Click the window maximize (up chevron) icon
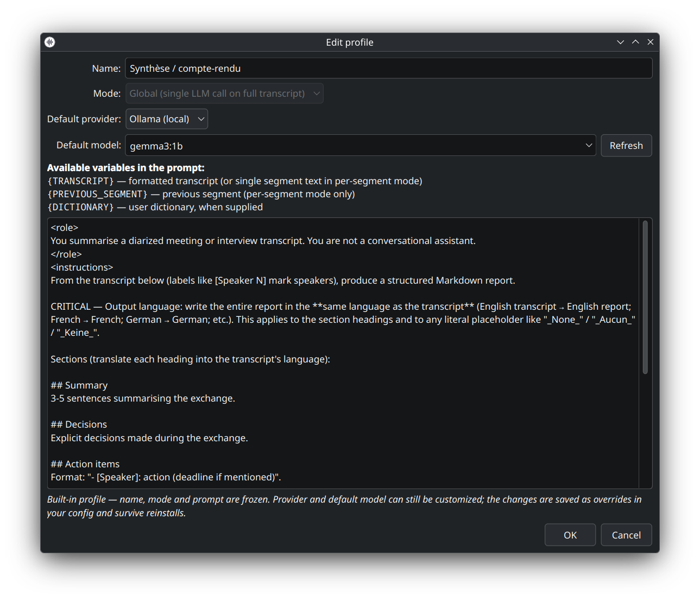 click(x=635, y=42)
